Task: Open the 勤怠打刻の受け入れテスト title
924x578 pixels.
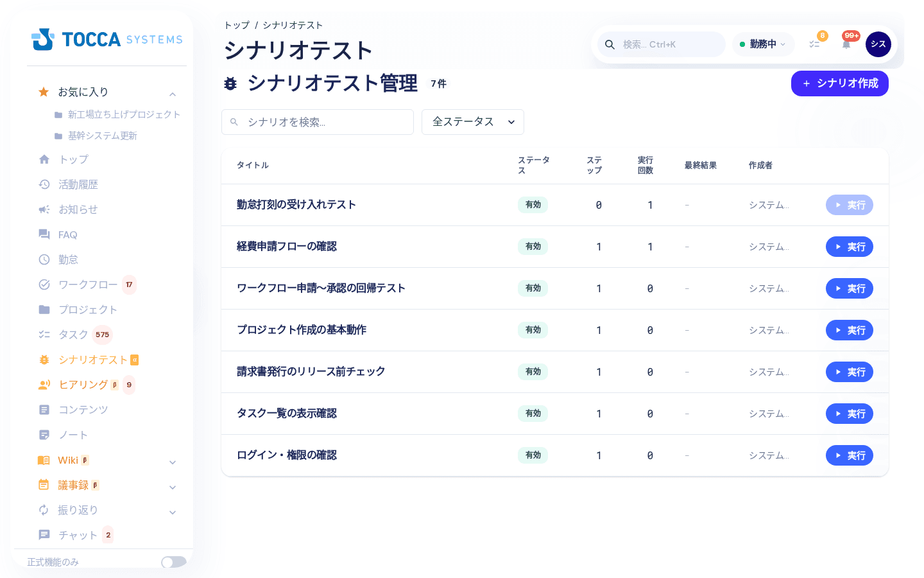Action: (x=296, y=205)
